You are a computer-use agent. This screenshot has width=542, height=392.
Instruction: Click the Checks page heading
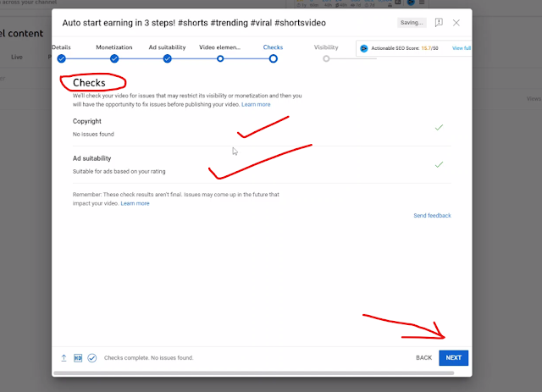tap(89, 83)
